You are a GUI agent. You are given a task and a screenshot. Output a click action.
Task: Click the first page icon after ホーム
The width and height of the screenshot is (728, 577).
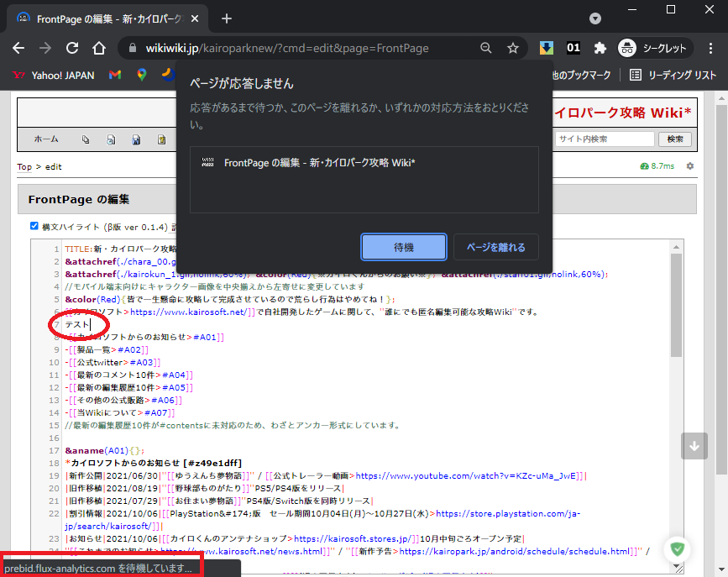coord(86,139)
